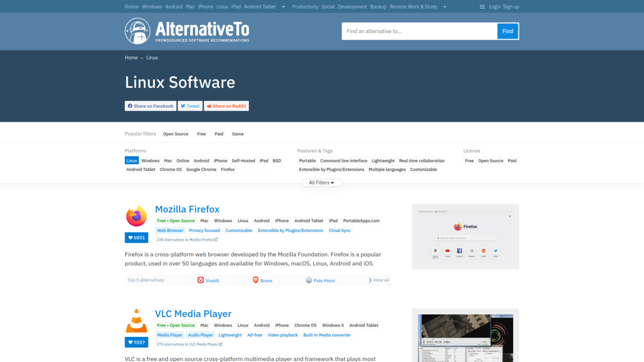
Task: Open '238 alternatives to Mozilla Firefox' link
Action: pyautogui.click(x=187, y=240)
